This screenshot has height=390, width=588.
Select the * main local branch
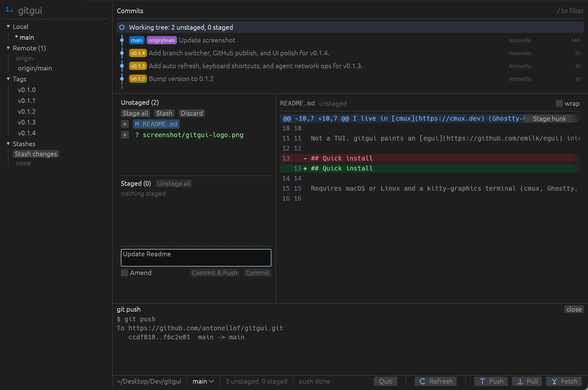[x=24, y=37]
